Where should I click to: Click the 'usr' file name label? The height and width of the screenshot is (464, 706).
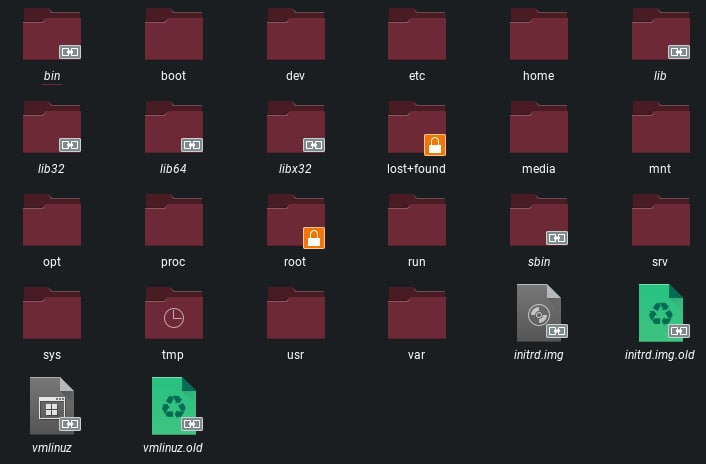(x=295, y=356)
